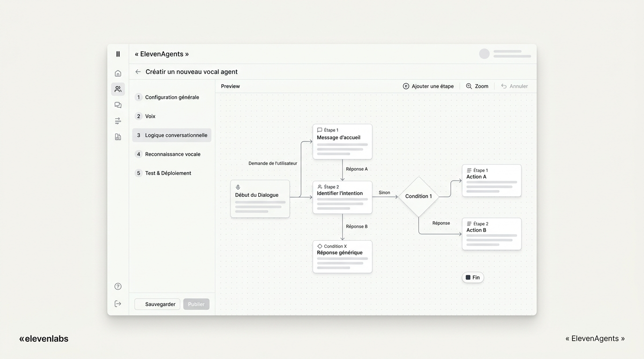Click « ElevenAgents » text at bottom right
The width and height of the screenshot is (644, 359).
[595, 339]
